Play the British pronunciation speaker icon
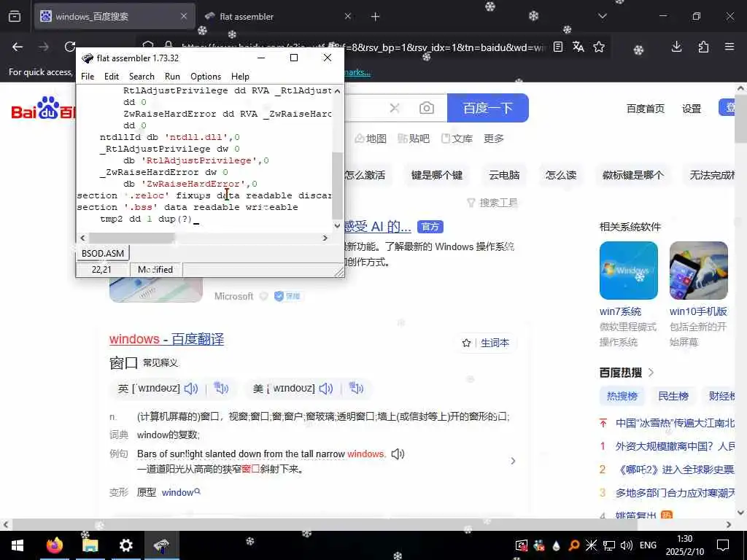 pyautogui.click(x=190, y=389)
